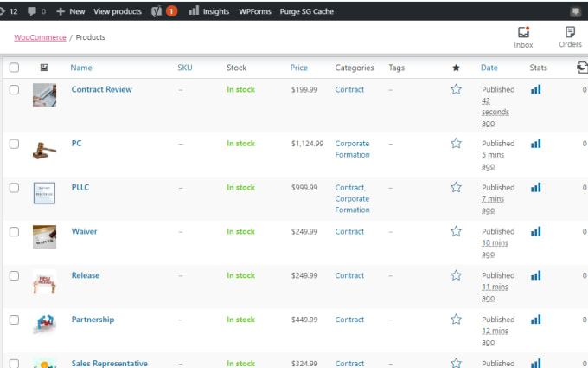588x368 pixels.
Task: Open stats chart icon for Contract Review
Action: (536, 89)
